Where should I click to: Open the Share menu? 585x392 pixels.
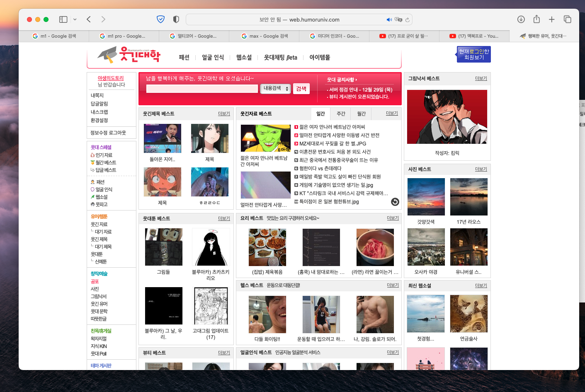(536, 19)
